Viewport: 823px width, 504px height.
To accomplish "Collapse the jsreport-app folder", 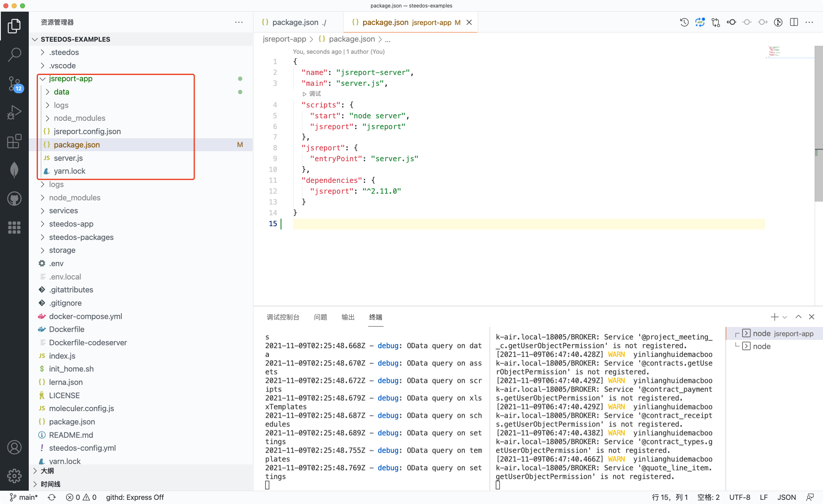I will pos(141,79).
